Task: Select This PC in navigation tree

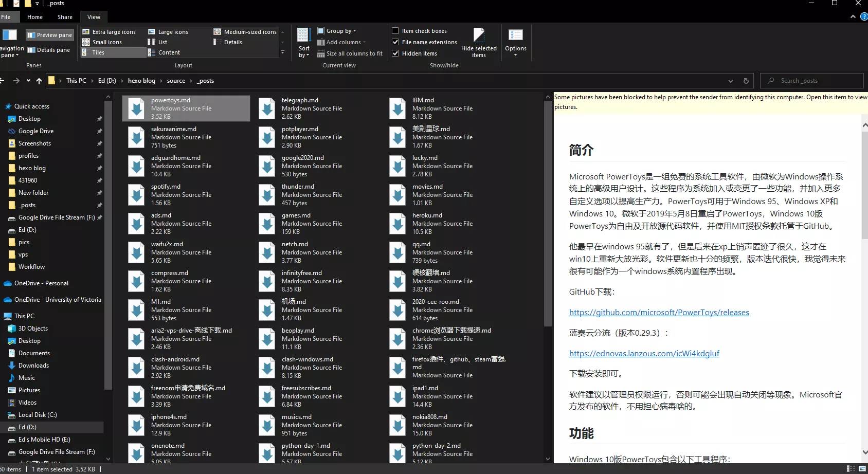Action: point(24,316)
